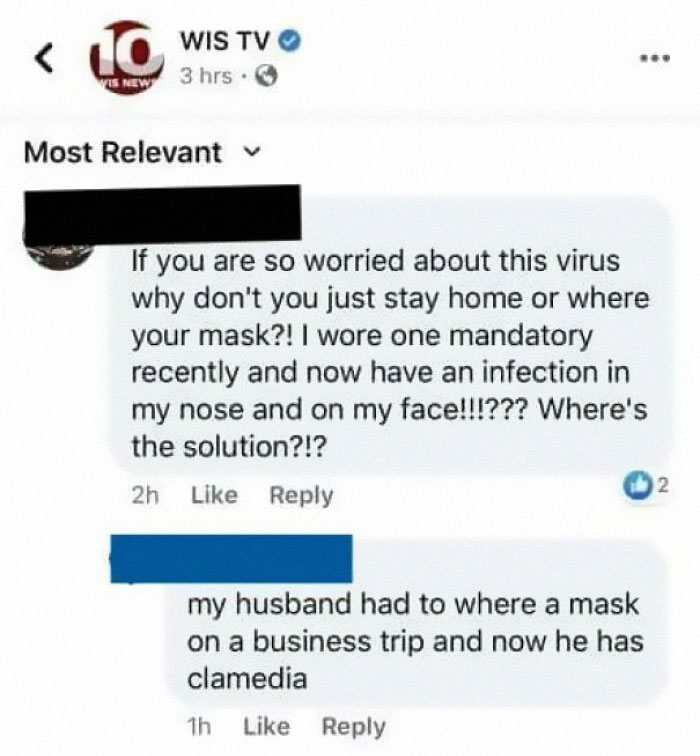This screenshot has height=756, width=700.
Task: Click the public globe privacy icon
Action: tap(267, 76)
